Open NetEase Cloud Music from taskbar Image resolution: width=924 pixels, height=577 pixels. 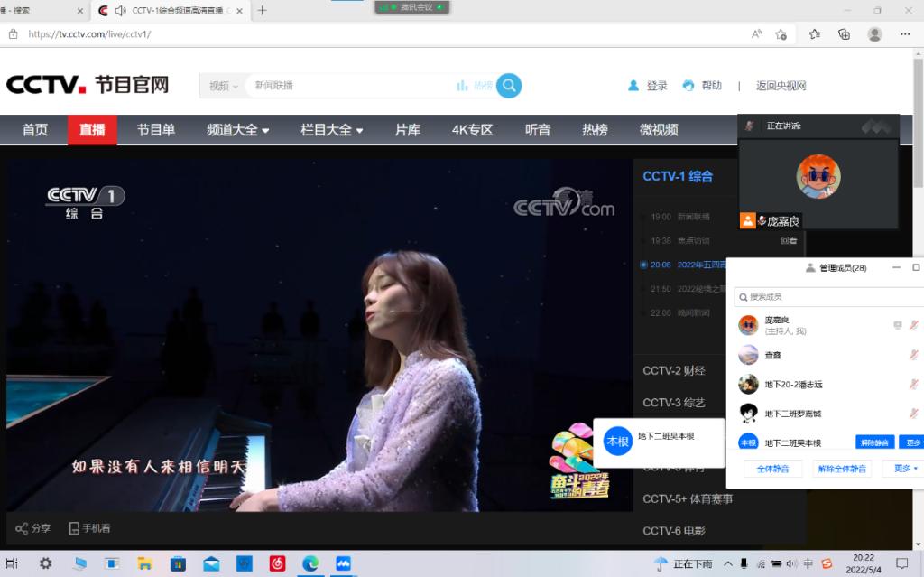(x=277, y=563)
